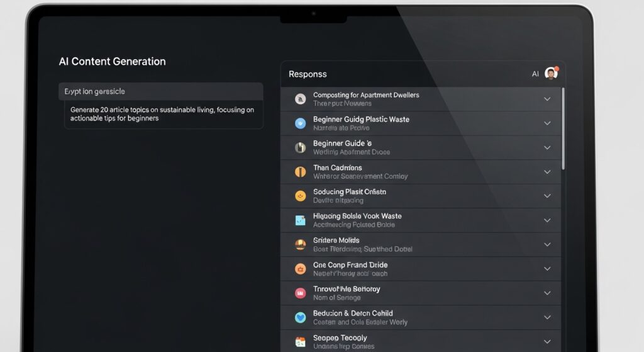This screenshot has height=352, width=644.
Task: Click the blue icon beside Beginner Guidg Plastic Waste
Action: [301, 123]
